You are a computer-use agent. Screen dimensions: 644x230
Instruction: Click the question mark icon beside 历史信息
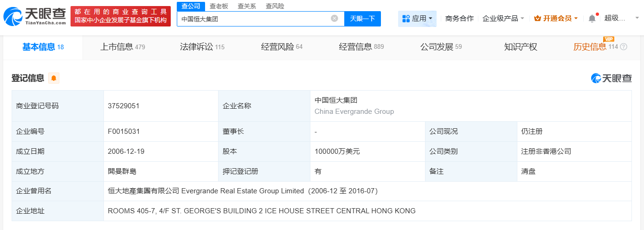click(624, 47)
